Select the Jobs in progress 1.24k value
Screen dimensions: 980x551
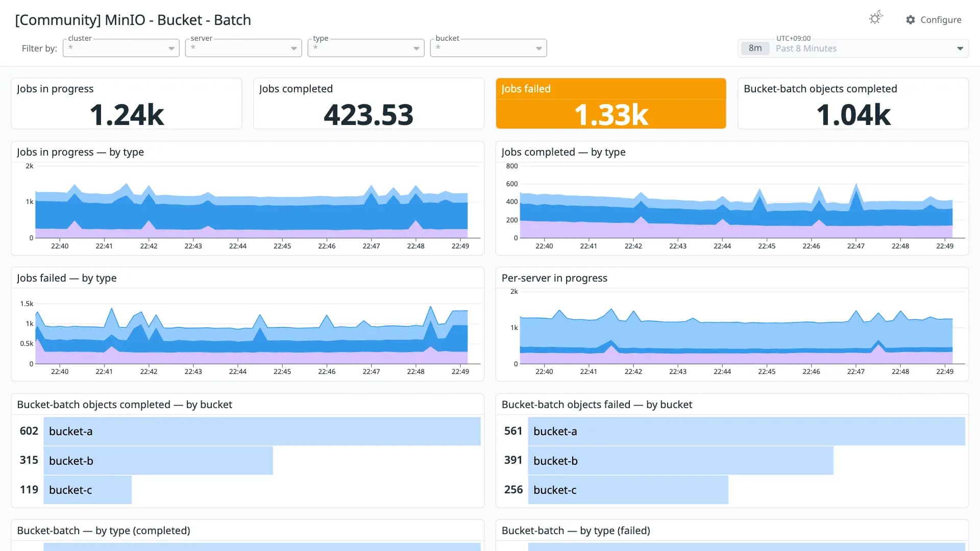coord(127,114)
